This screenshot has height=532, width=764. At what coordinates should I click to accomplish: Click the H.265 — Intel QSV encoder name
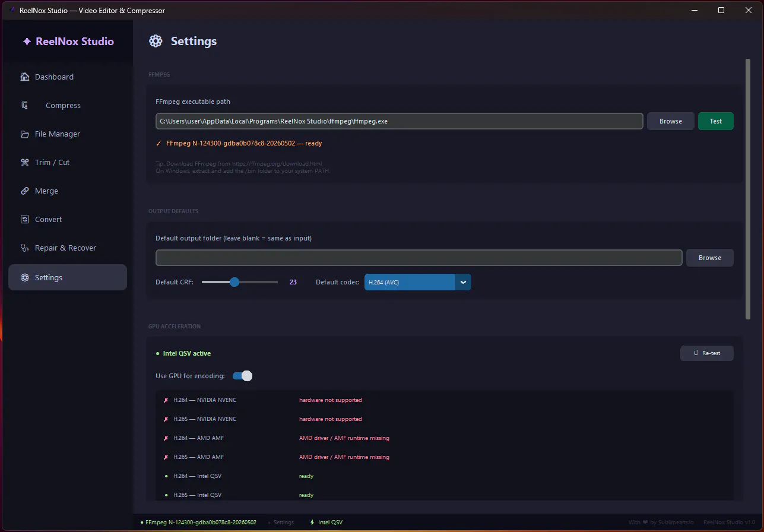pyautogui.click(x=197, y=495)
